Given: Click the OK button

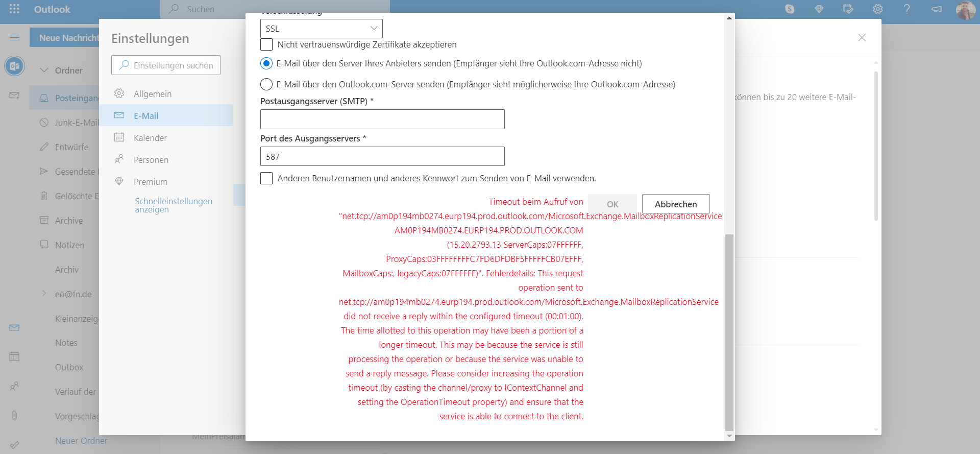Looking at the screenshot, I should coord(612,204).
